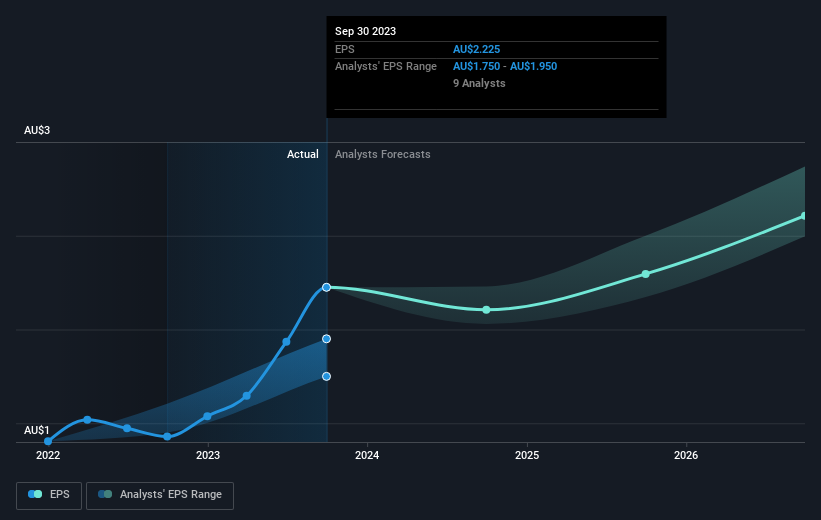The image size is (821, 520).
Task: Click the tooltip range AU$1.750 - AU$1.950
Action: (x=505, y=67)
